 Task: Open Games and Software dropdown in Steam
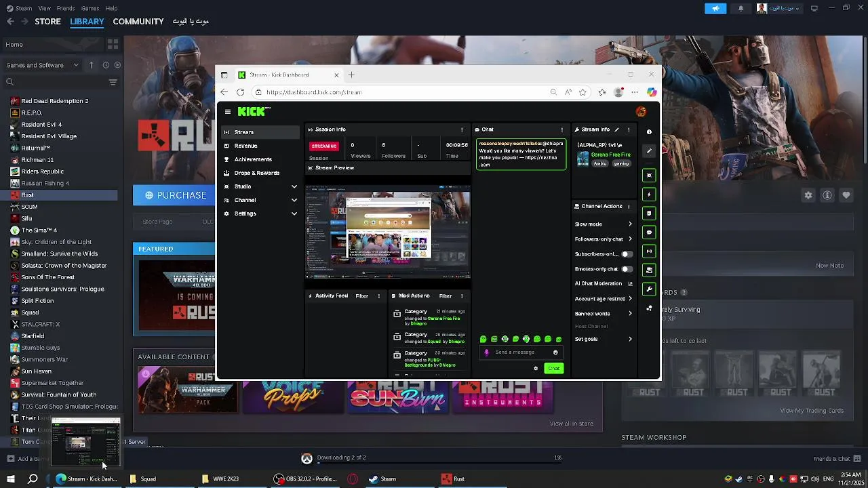(x=43, y=65)
